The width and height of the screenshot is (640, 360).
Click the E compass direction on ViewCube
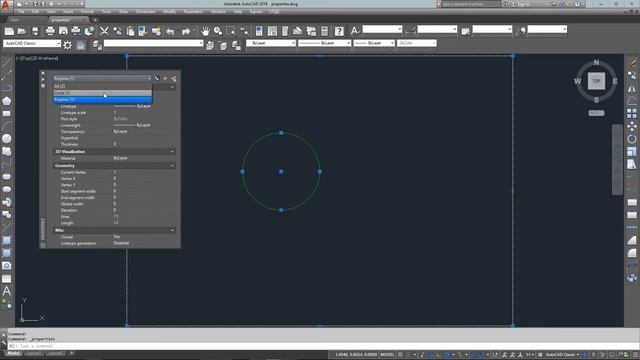click(615, 81)
